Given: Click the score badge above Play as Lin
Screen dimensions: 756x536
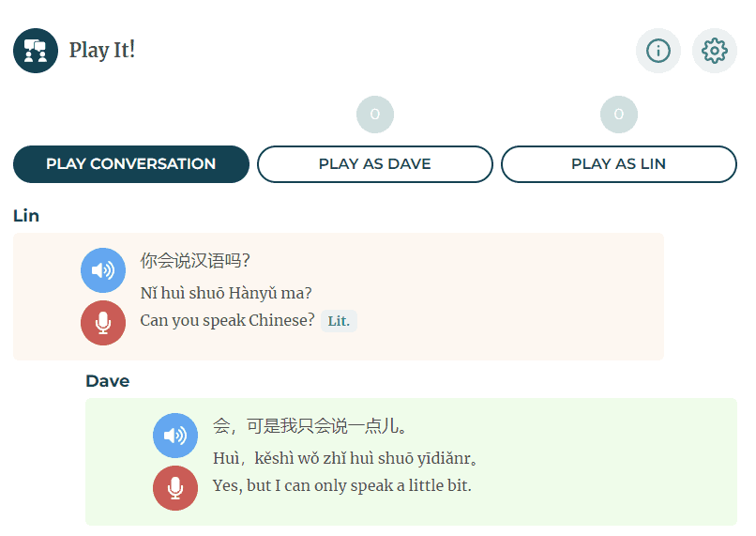Looking at the screenshot, I should pyautogui.click(x=619, y=115).
